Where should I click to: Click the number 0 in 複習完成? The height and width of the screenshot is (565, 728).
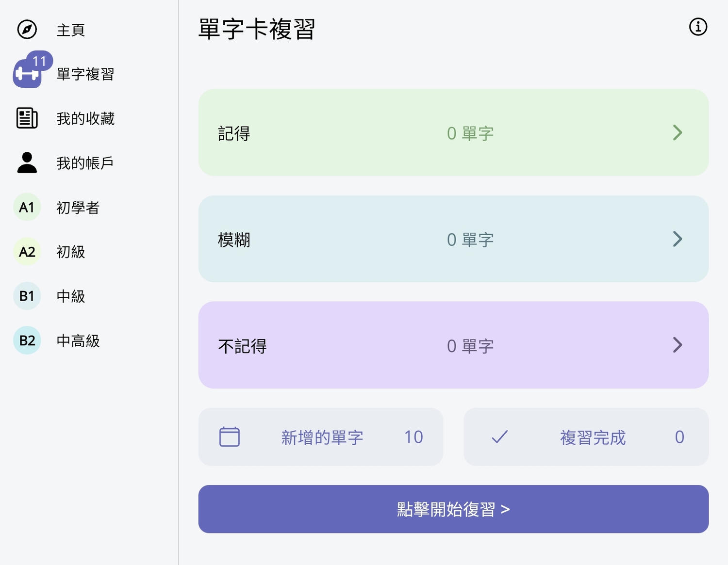pyautogui.click(x=679, y=437)
